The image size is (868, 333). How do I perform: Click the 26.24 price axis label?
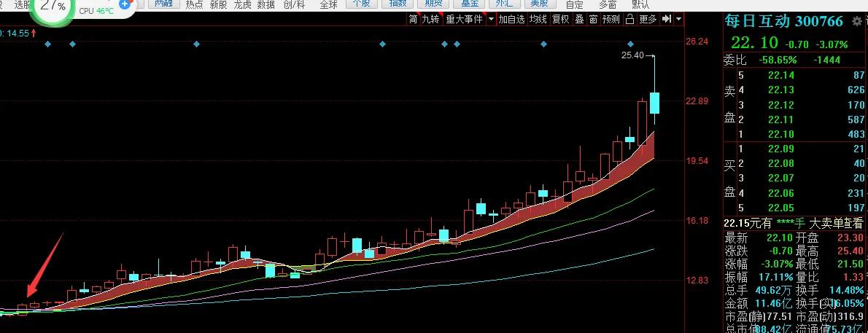tap(697, 42)
